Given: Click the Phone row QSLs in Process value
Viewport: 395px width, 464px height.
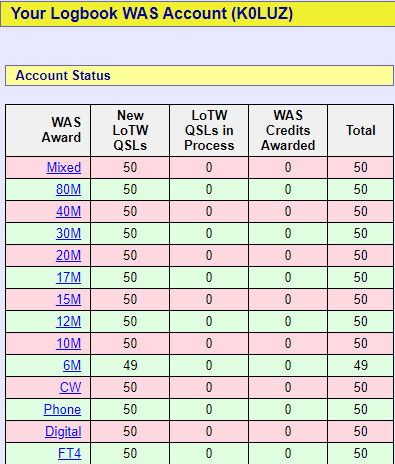Looking at the screenshot, I should coord(209,409).
